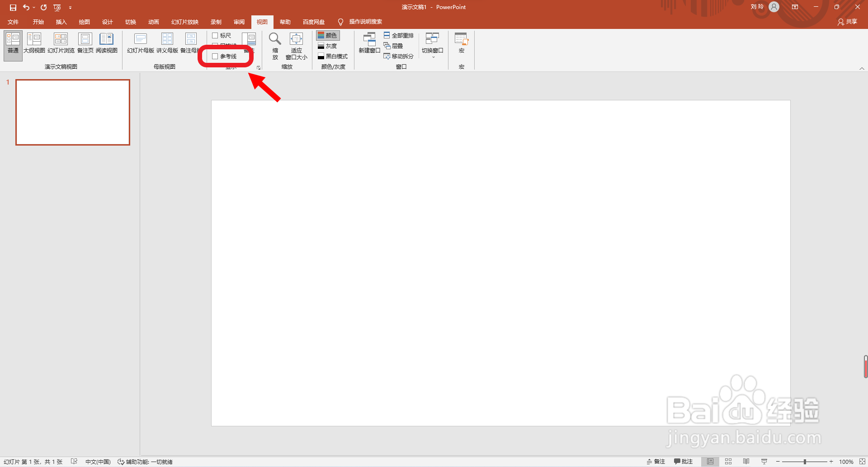Click 辅助功能: 一切就绪 accessibility status

tap(145, 462)
